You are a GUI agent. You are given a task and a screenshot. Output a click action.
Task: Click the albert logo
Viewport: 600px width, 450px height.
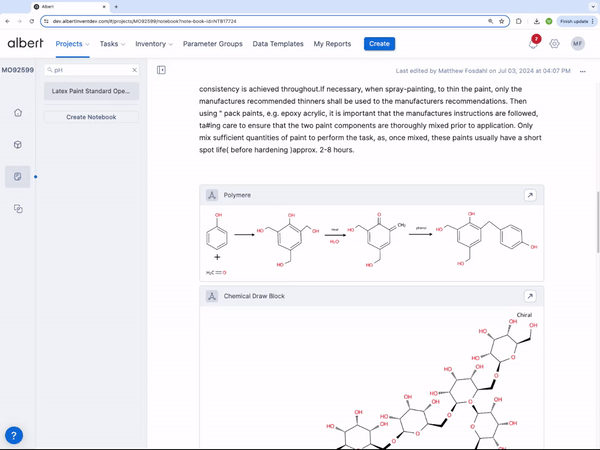tap(25, 43)
